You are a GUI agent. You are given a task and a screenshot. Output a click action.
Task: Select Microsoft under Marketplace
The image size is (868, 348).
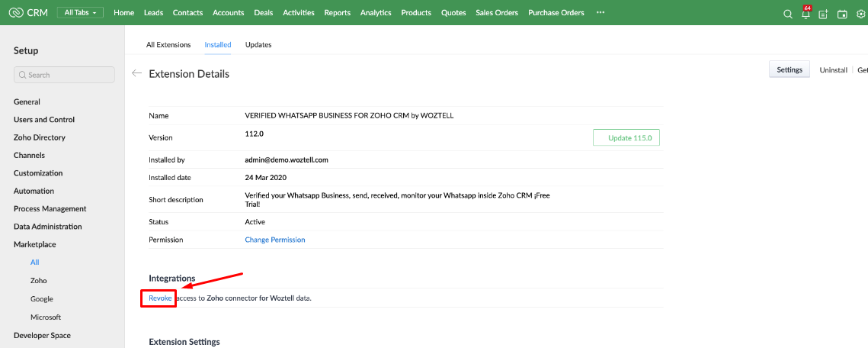(46, 317)
